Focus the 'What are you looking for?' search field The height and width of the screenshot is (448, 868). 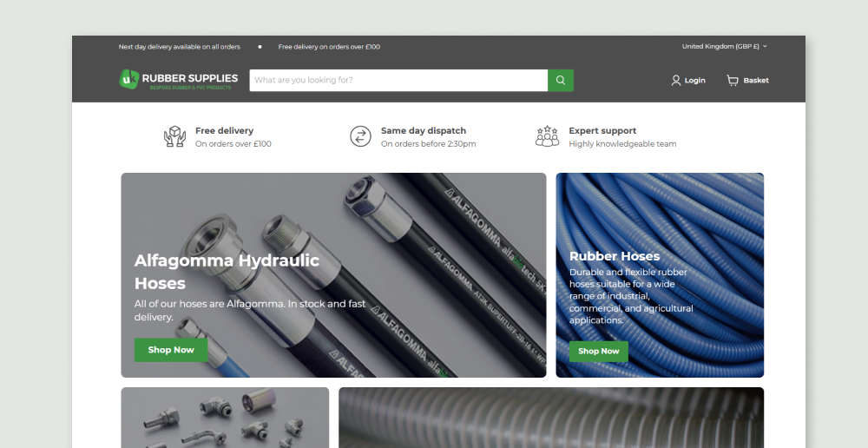coord(398,80)
